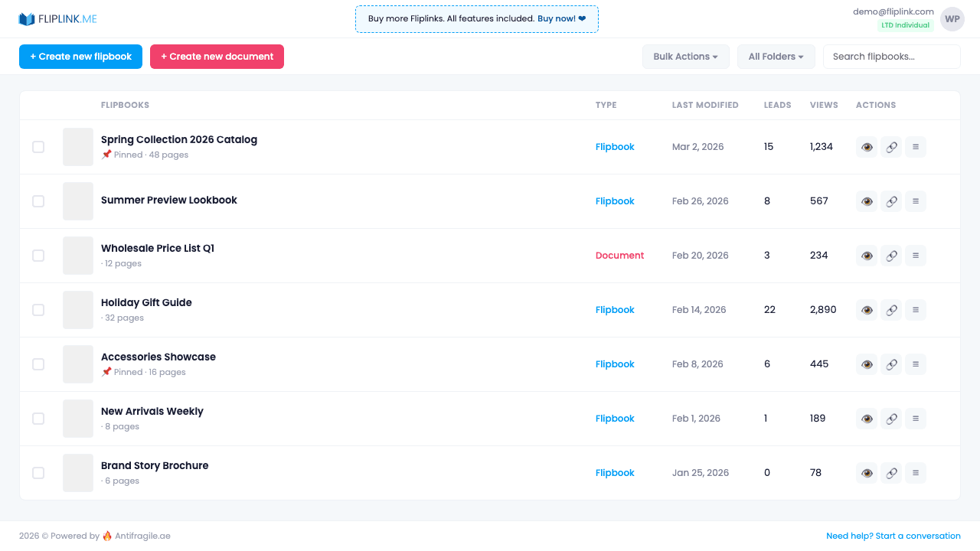
Task: Select checkbox for Spring Collection 2026 Catalog
Action: click(38, 147)
